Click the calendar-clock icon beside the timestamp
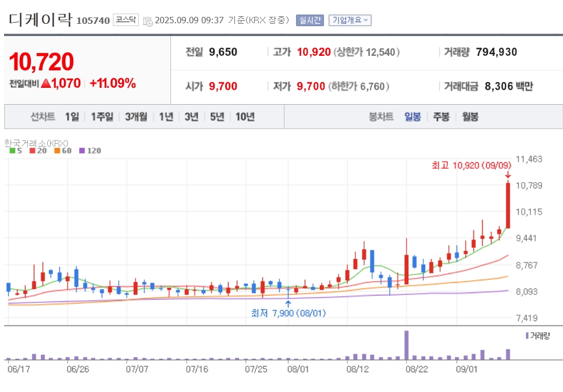 [148, 21]
